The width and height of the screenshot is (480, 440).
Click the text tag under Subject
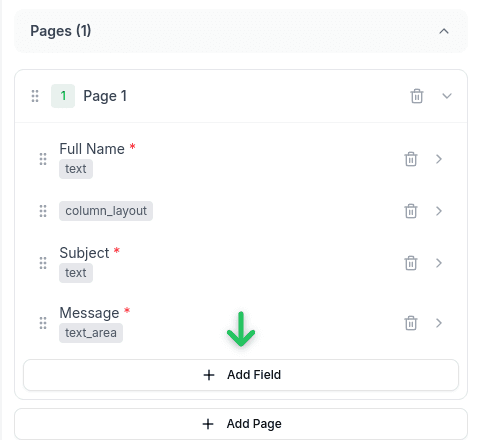click(x=76, y=273)
